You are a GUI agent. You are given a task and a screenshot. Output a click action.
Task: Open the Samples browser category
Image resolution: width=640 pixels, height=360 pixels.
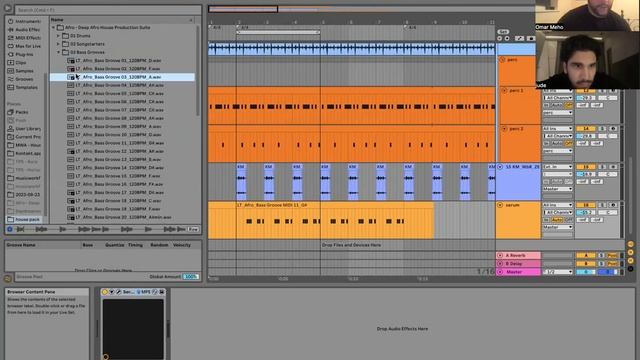(x=20, y=71)
